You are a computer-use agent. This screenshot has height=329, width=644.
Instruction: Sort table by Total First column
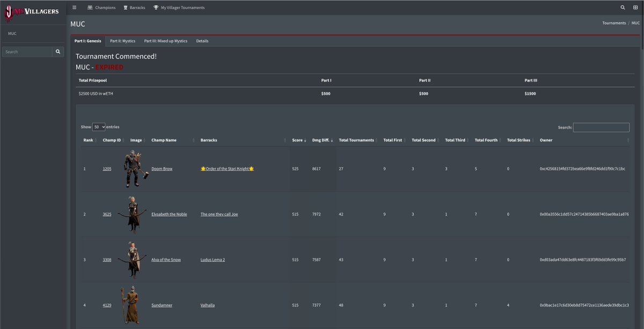pyautogui.click(x=394, y=140)
